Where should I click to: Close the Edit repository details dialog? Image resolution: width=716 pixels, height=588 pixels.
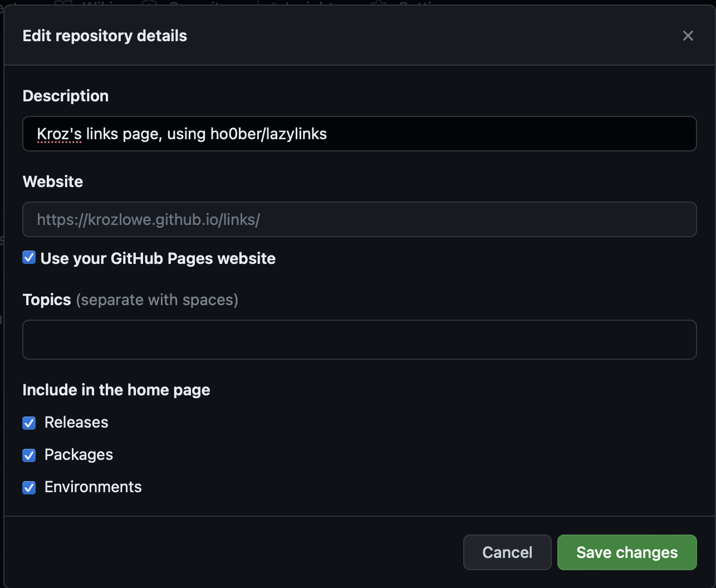pyautogui.click(x=688, y=36)
